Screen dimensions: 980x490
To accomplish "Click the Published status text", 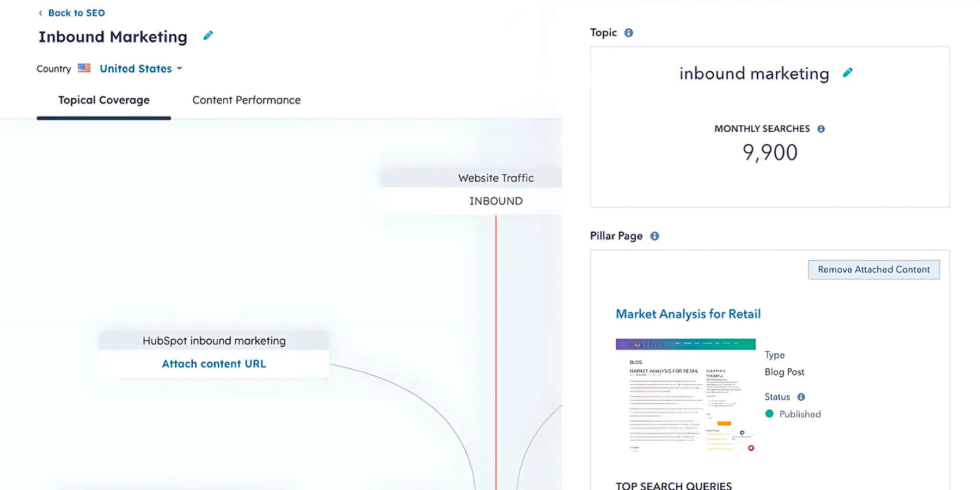I will pos(800,414).
